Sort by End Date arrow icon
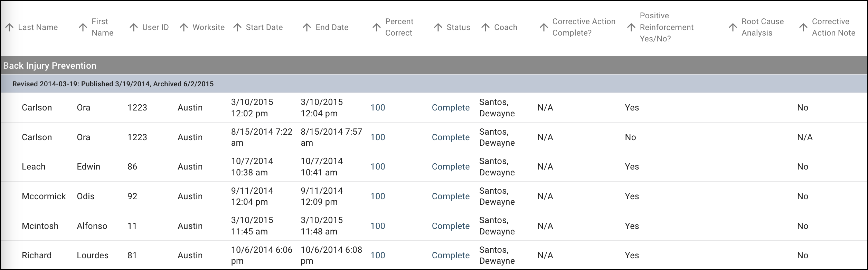The height and width of the screenshot is (270, 868). click(x=307, y=27)
